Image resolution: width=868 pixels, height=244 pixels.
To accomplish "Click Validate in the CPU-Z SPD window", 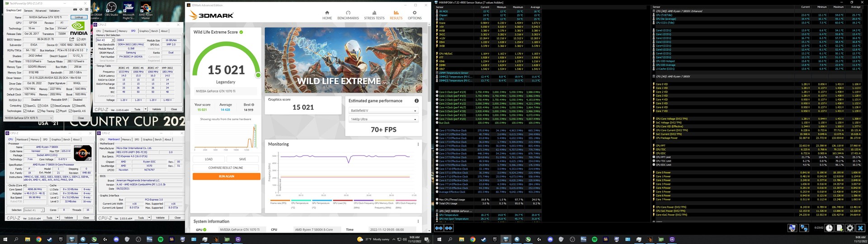I will [x=156, y=109].
